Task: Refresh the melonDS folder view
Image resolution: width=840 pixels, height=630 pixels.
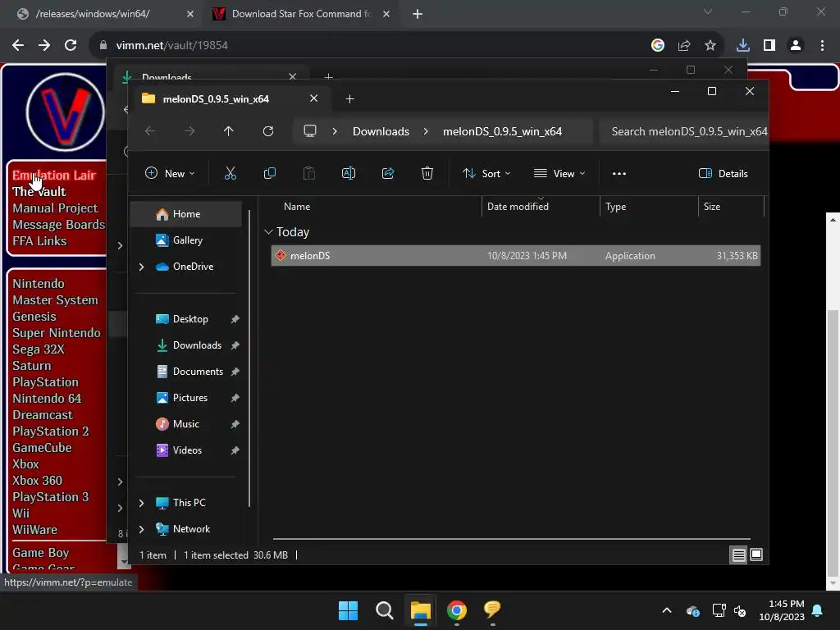Action: [268, 131]
